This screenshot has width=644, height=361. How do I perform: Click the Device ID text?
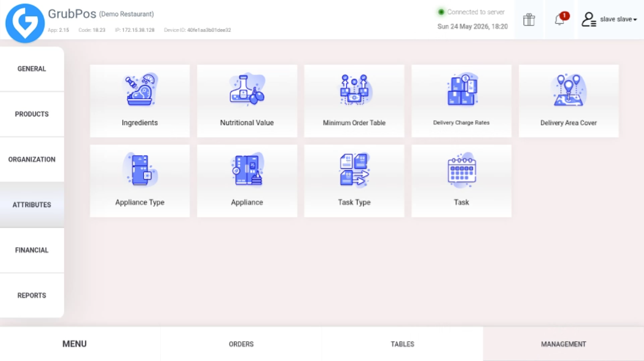[x=197, y=30]
